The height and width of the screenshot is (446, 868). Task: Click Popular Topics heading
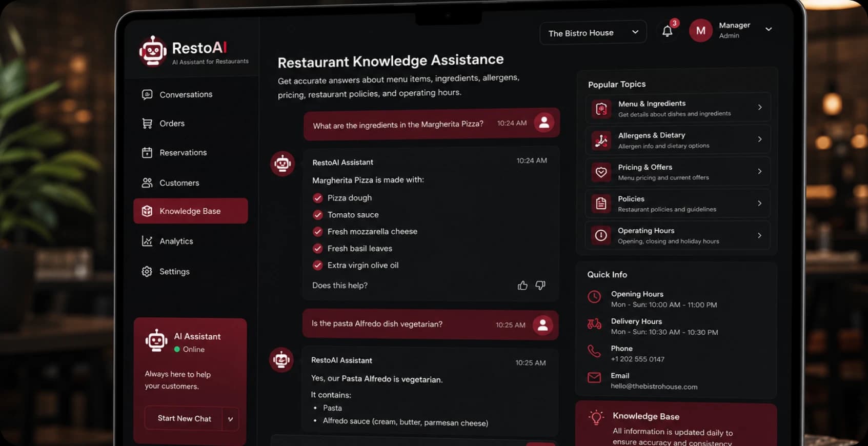pyautogui.click(x=617, y=84)
